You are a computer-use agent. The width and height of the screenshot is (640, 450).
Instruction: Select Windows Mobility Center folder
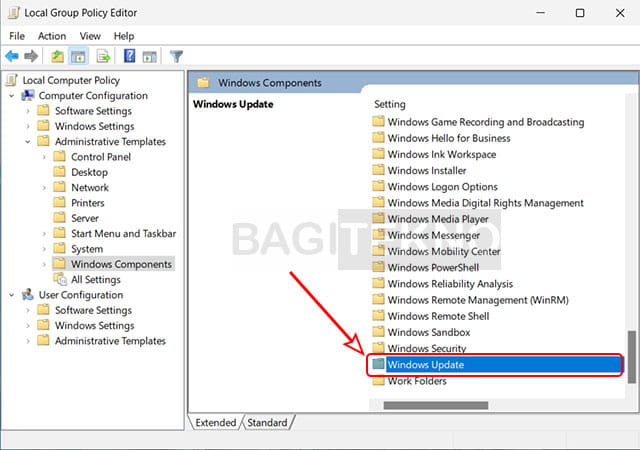coord(444,252)
